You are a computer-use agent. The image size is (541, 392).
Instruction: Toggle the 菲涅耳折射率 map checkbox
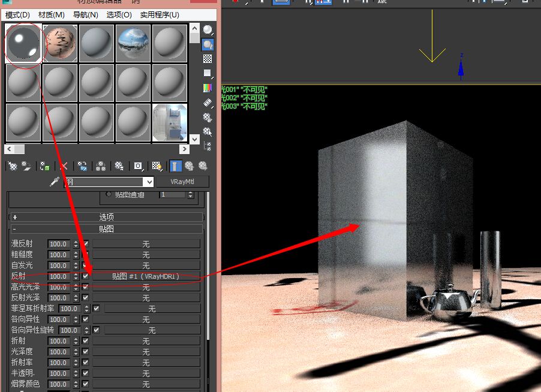(96, 309)
